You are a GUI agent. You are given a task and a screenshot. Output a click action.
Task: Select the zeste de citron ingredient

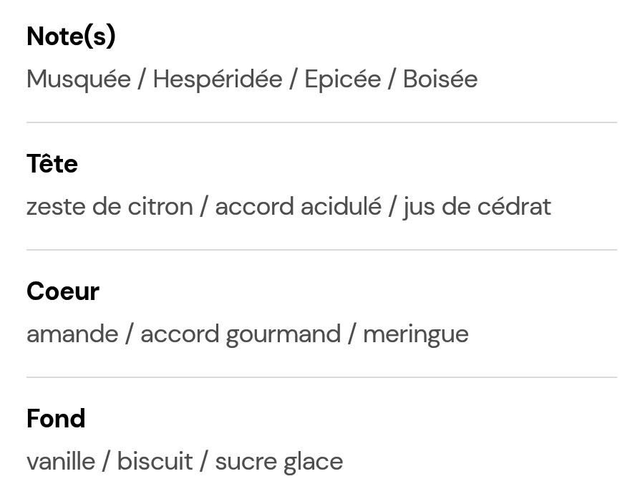(110, 208)
